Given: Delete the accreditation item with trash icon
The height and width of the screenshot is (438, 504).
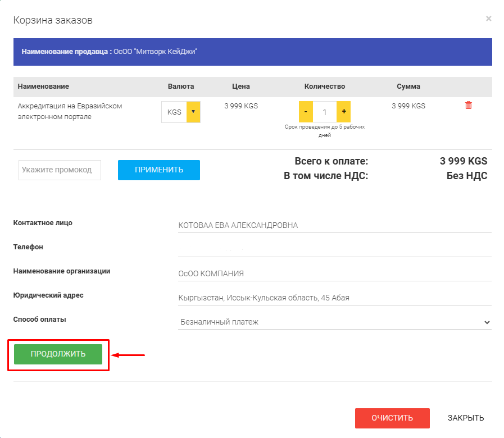Looking at the screenshot, I should tap(469, 106).
